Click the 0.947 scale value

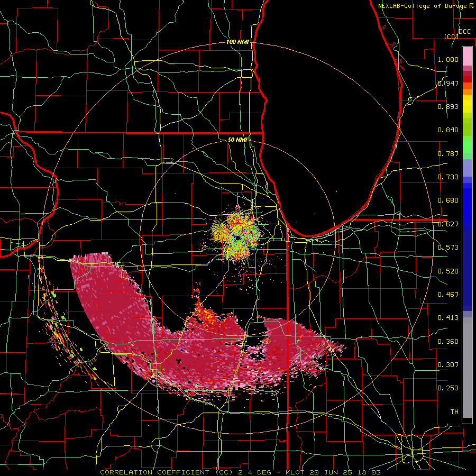[448, 83]
